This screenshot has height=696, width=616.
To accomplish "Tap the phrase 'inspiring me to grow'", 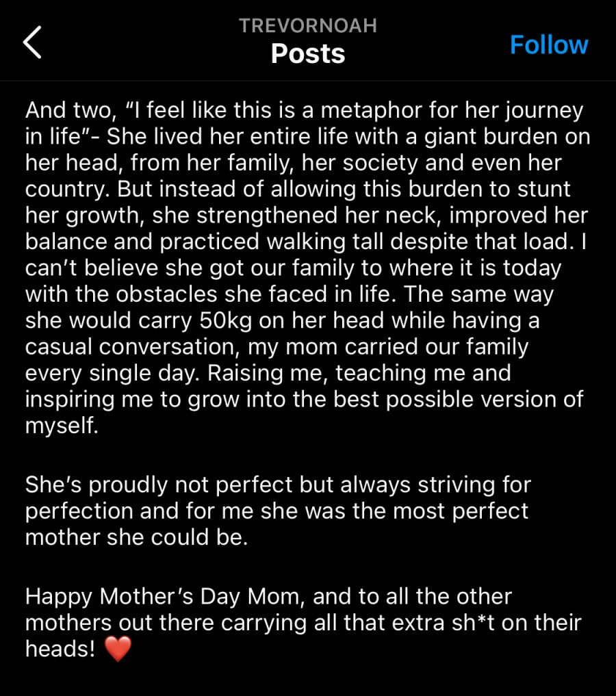I will (132, 400).
